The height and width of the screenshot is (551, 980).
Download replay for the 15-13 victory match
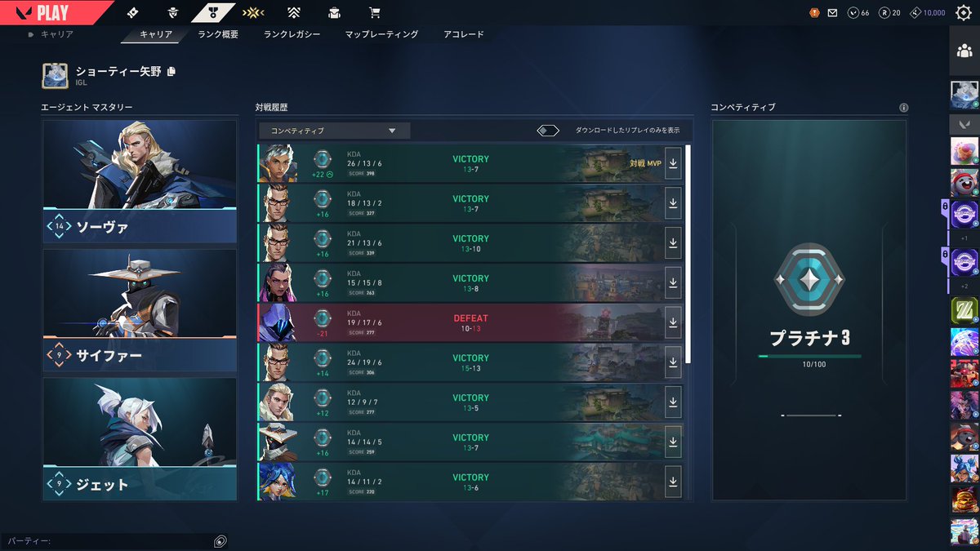[673, 362]
